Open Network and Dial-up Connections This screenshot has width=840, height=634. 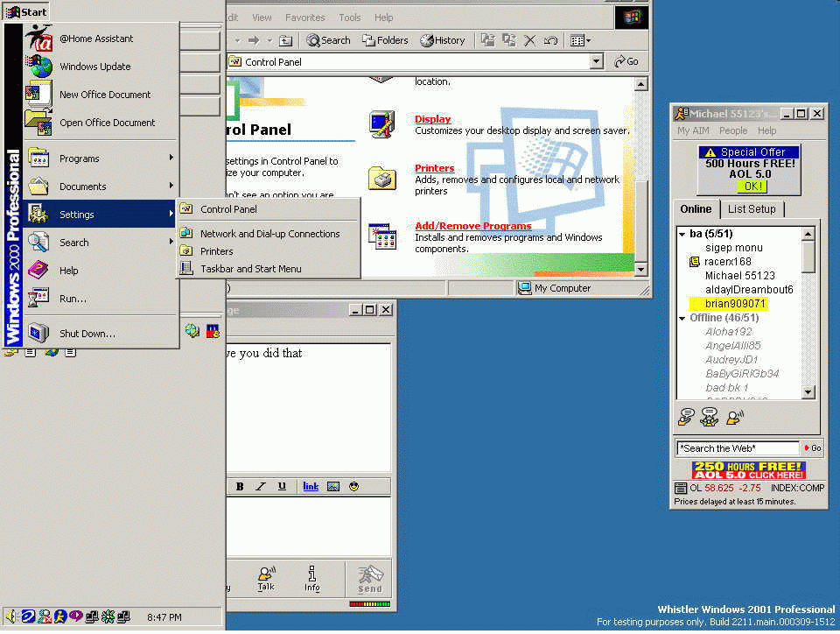(269, 234)
